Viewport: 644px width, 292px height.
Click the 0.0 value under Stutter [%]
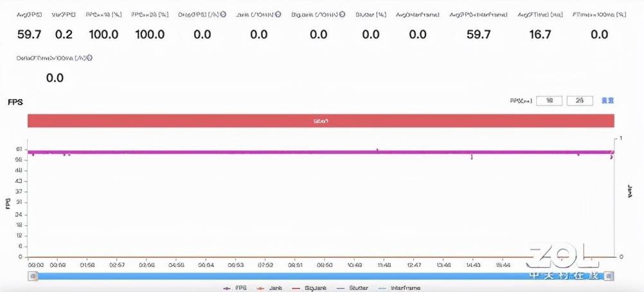coord(370,34)
